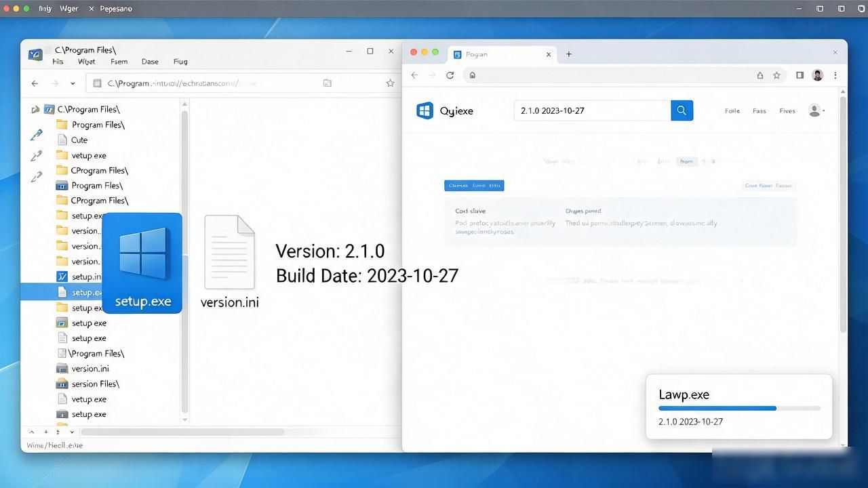Screen dimensions: 868x488
Task: Open the browser profile avatar
Action: click(818, 75)
